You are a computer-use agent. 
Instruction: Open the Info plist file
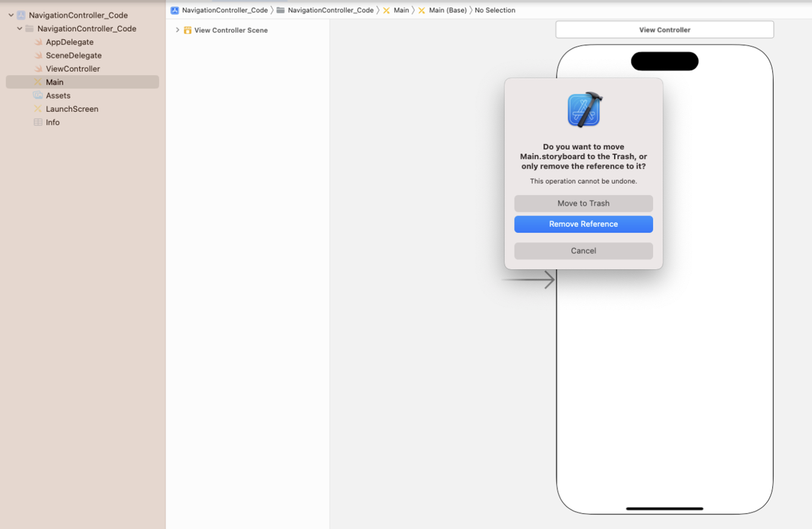52,122
